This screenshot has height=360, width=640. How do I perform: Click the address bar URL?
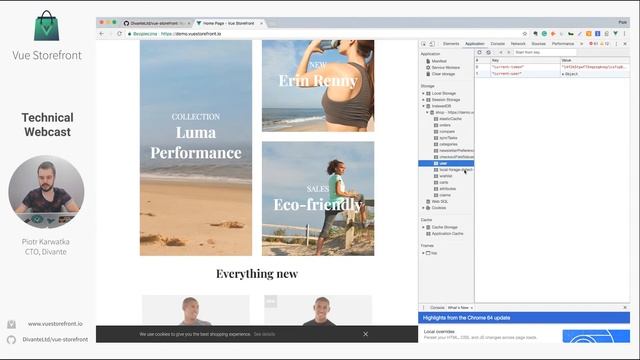191,34
